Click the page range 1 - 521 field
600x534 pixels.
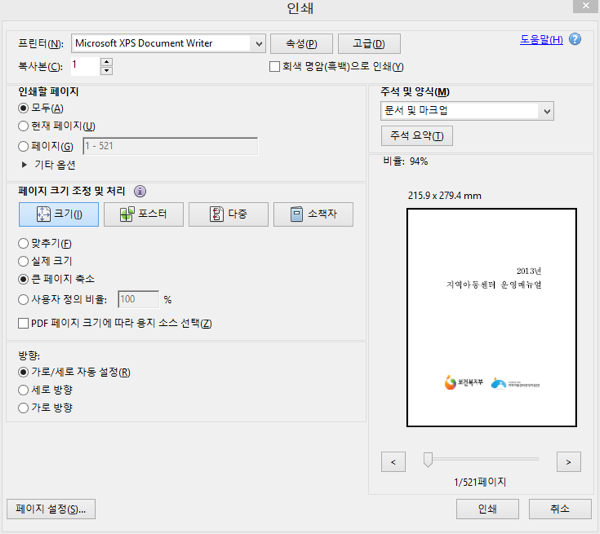coord(170,146)
